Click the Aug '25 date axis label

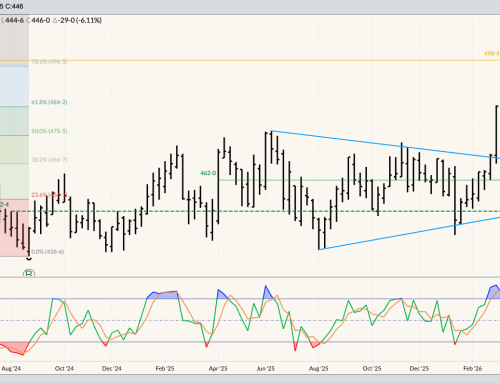319,369
